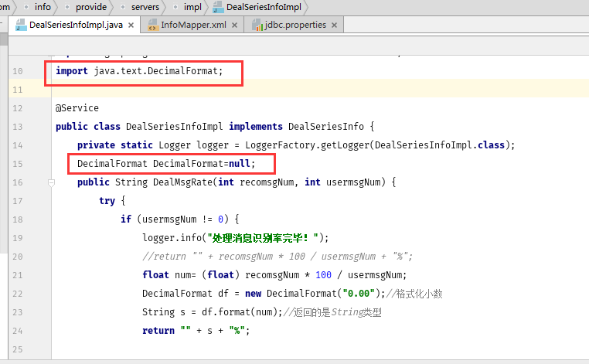Select the impl breadcrumb
The width and height of the screenshot is (589, 364).
pyautogui.click(x=192, y=7)
